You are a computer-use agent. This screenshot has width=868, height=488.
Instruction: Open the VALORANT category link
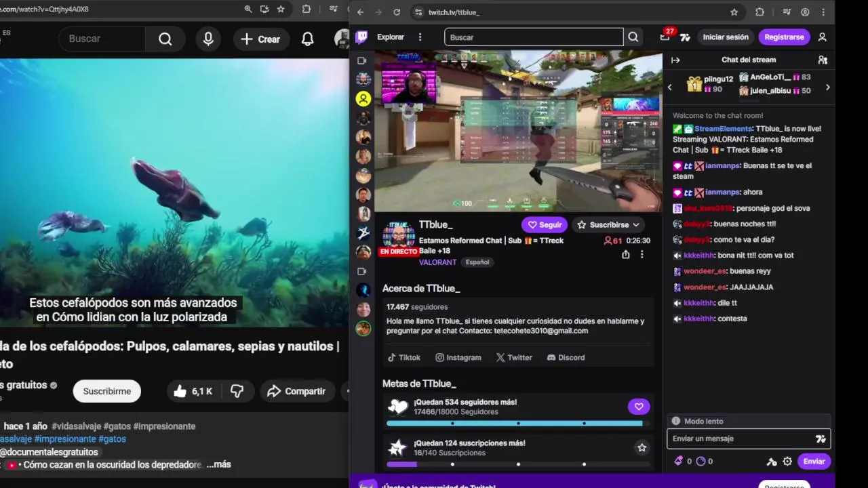click(x=437, y=262)
